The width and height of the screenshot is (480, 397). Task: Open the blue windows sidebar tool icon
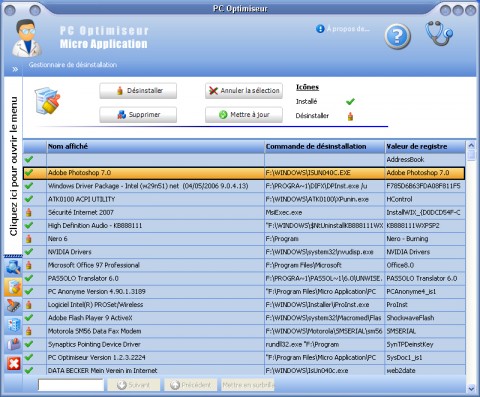coord(13,325)
